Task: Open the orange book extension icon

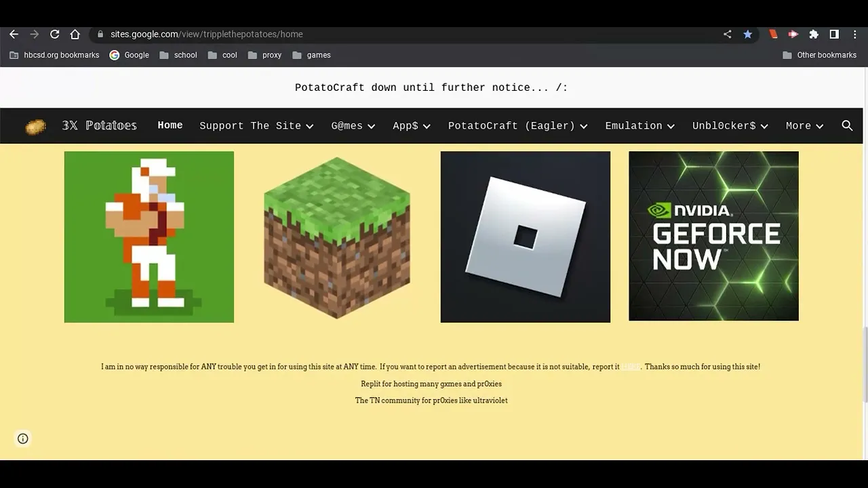Action: tap(773, 34)
